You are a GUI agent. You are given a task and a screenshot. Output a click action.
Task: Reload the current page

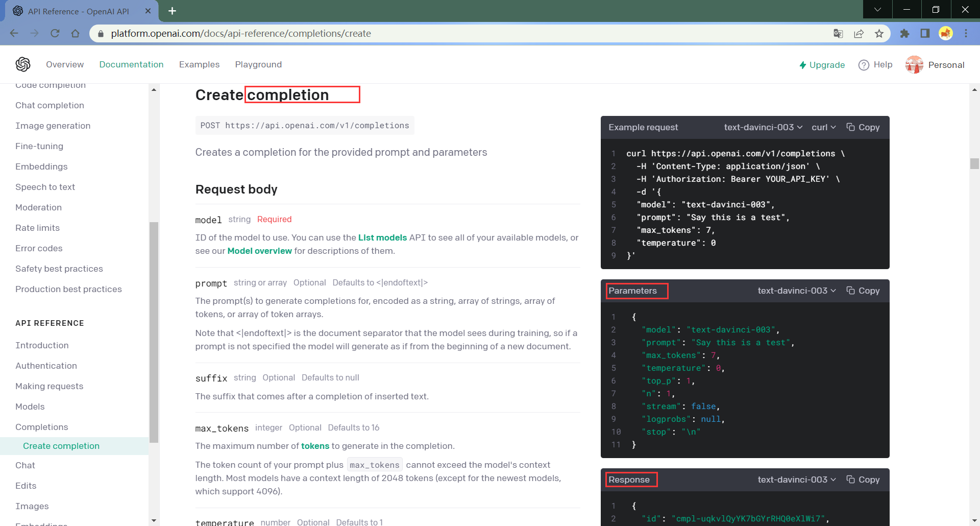tap(55, 33)
